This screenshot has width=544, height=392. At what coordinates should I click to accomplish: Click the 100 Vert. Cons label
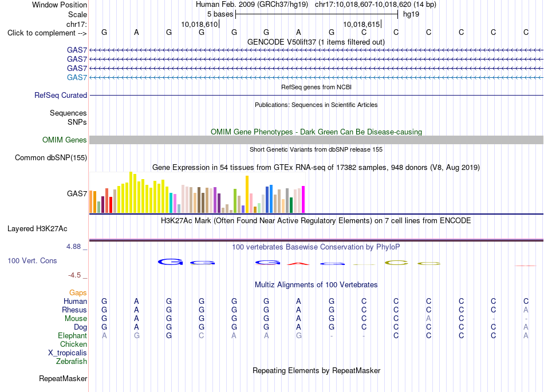(x=32, y=260)
